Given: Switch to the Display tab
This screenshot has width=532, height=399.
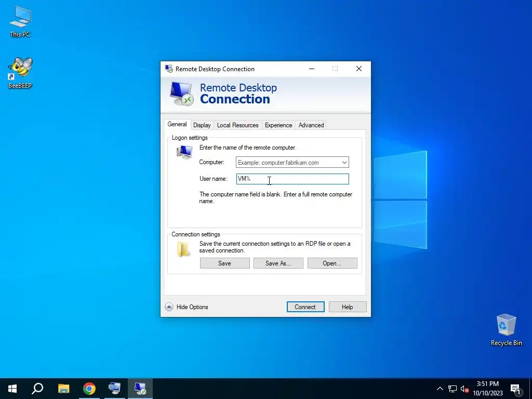Looking at the screenshot, I should coord(202,125).
